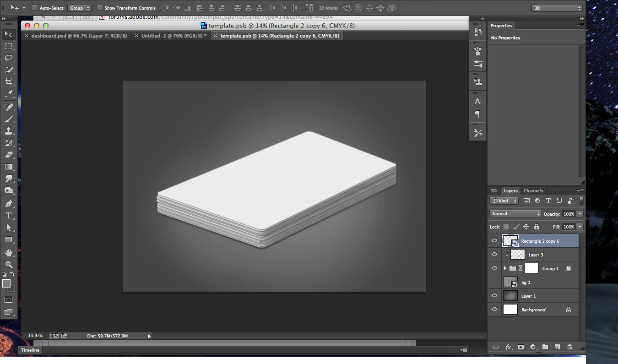Open the Paragraph panel icon

[478, 114]
